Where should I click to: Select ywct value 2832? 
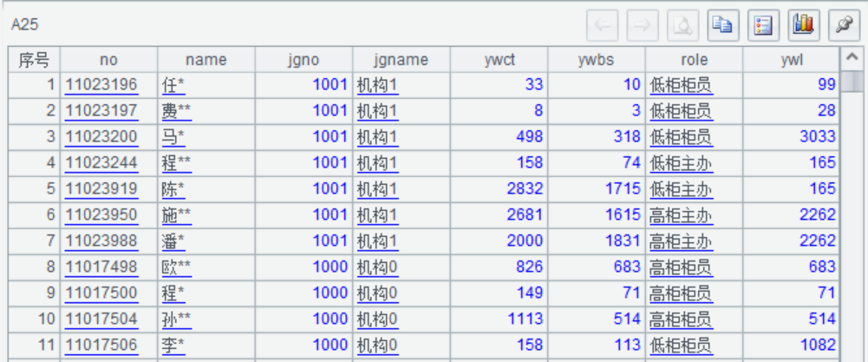pos(525,189)
